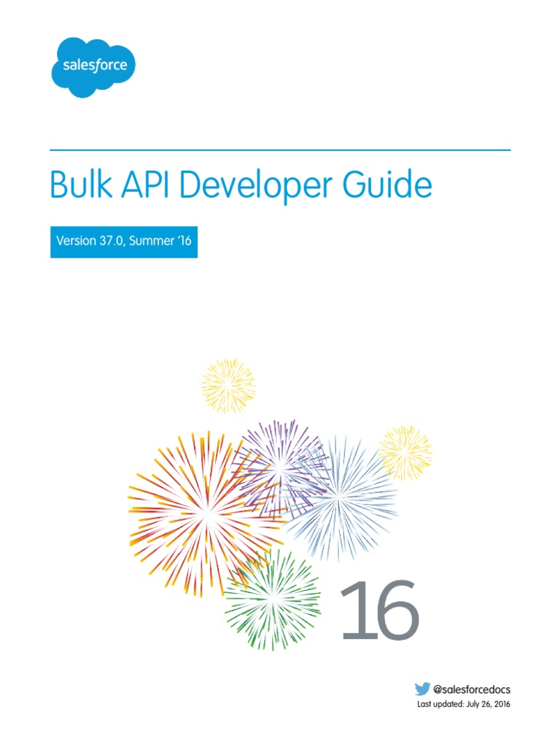Click the large gray 16 numeral

(380, 609)
